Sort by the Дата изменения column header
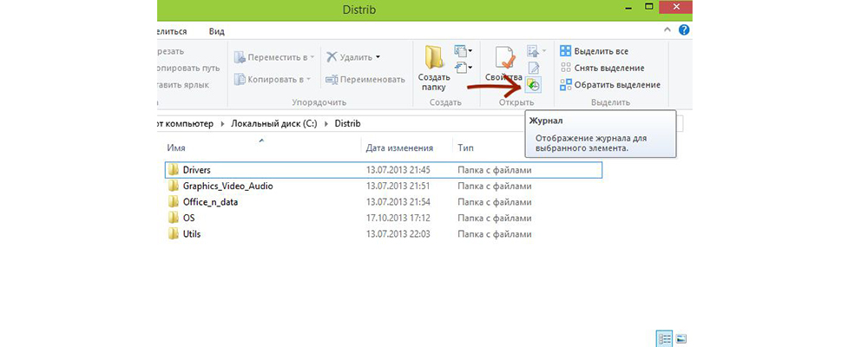868x347 pixels. pyautogui.click(x=399, y=147)
